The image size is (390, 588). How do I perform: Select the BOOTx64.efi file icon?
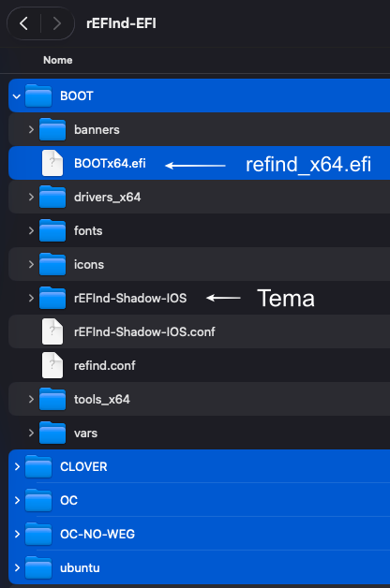tap(52, 163)
